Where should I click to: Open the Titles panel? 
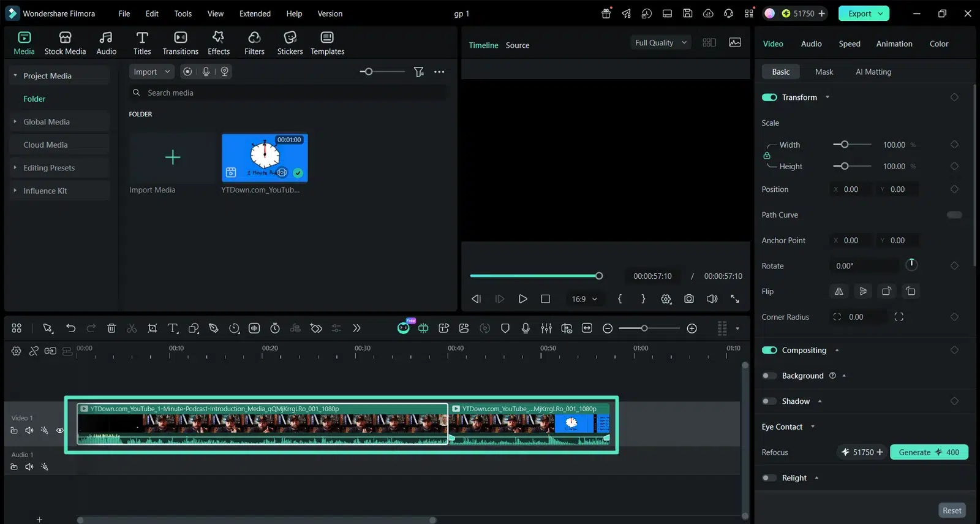pyautogui.click(x=142, y=44)
